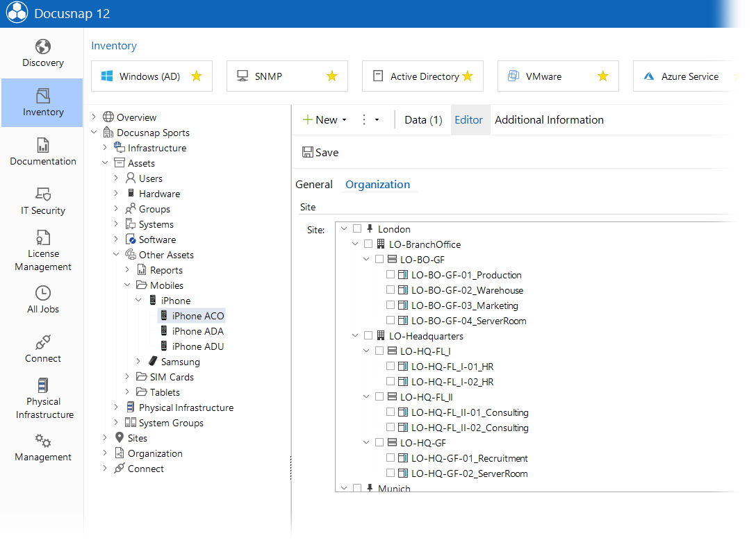Collapse the LO-HQ-FL_II floor node
This screenshot has width=756, height=554.
coord(366,396)
